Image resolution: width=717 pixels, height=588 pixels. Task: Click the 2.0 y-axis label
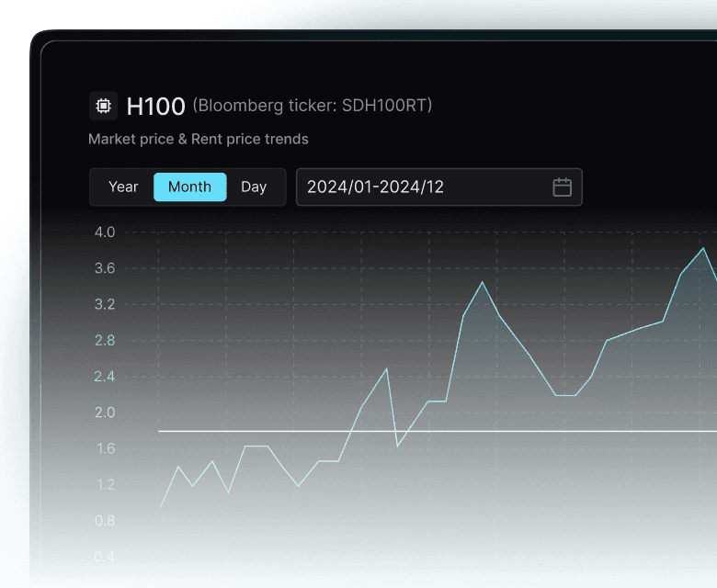click(x=105, y=413)
